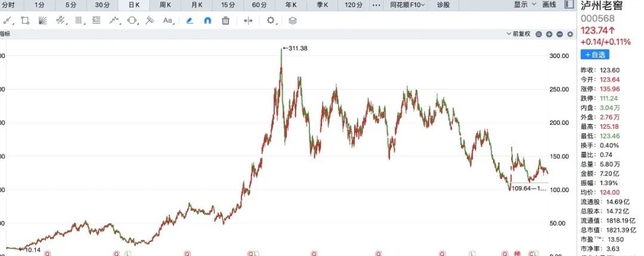Open the three-dots more periods menu

tap(376, 5)
